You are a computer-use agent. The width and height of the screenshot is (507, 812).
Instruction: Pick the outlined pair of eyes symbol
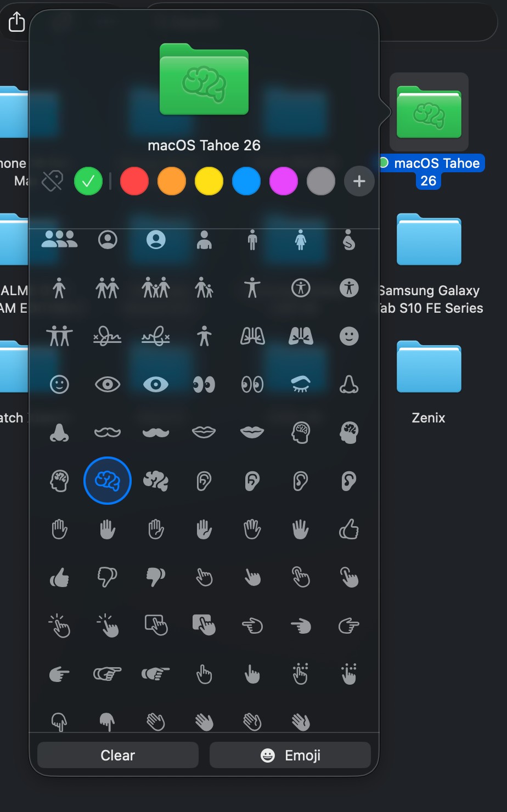(252, 384)
